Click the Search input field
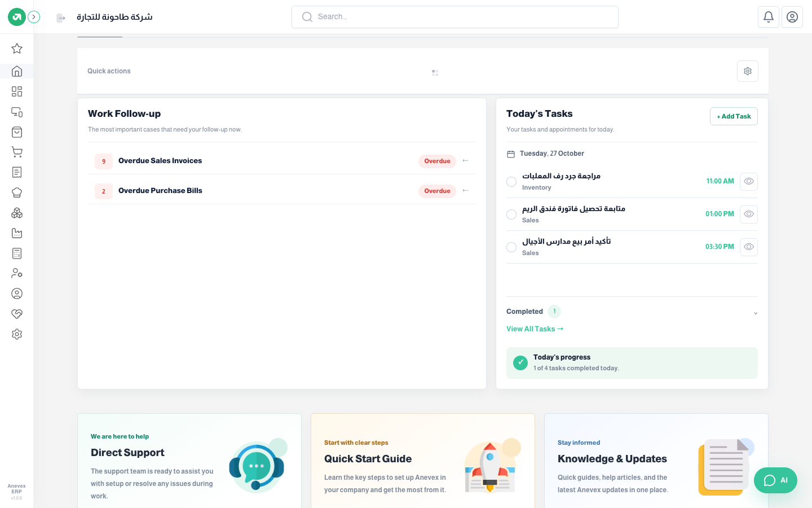The width and height of the screenshot is (812, 508). [x=455, y=17]
